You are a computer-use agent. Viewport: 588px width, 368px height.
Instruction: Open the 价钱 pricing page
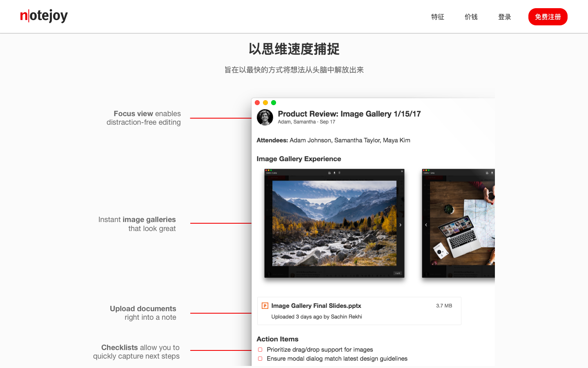click(x=471, y=17)
